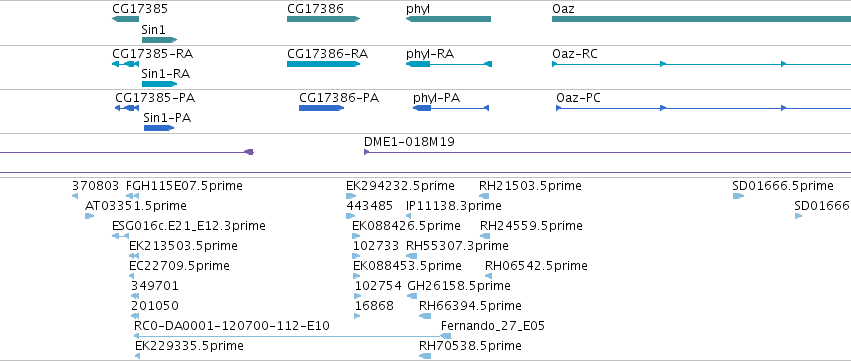This screenshot has height=361, width=851.
Task: Select the Oaz-RC transcript label
Action: tap(575, 54)
